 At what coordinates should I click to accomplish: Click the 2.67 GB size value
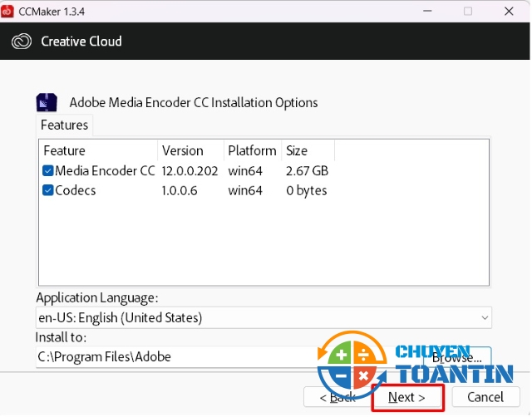click(308, 172)
